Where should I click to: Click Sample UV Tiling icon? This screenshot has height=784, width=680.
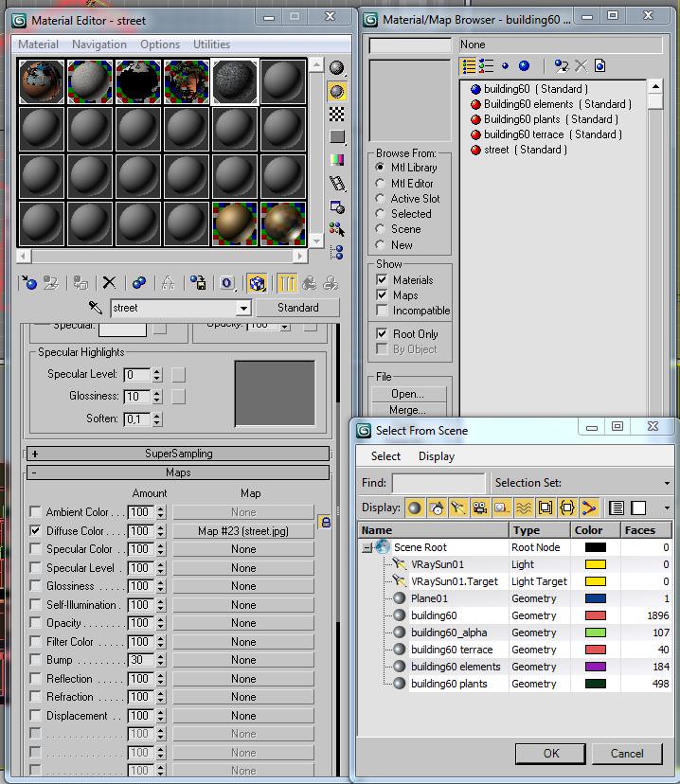pos(337,137)
